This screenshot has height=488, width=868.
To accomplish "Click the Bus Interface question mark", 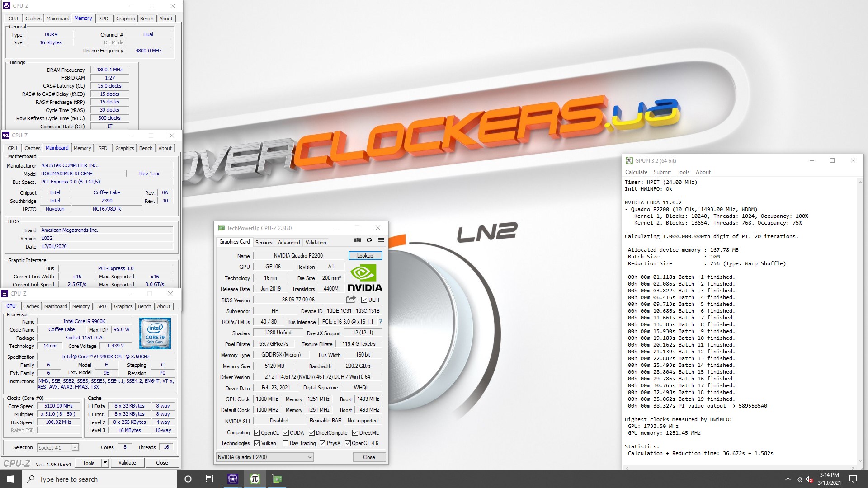I will tap(381, 322).
